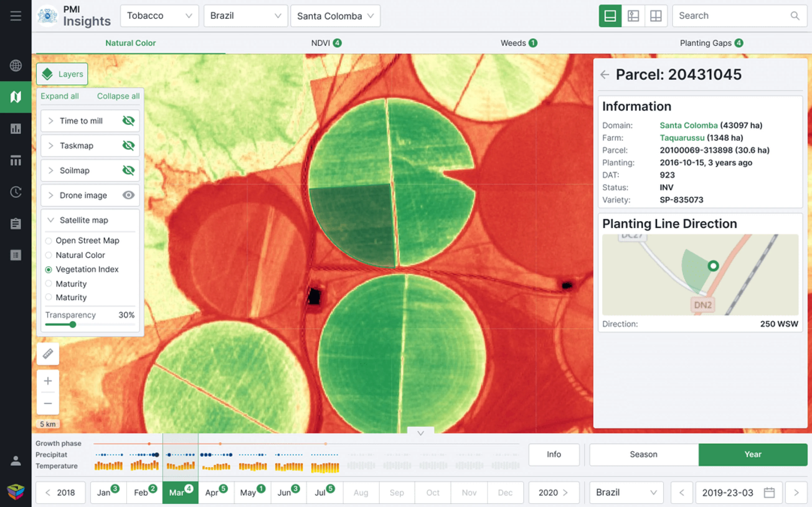Viewport: 812px width, 507px height.
Task: Expand the Soilmap layer
Action: [51, 170]
